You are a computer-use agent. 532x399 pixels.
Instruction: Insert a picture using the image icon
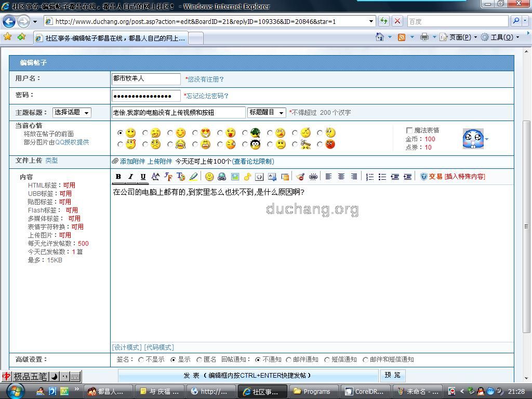[x=235, y=177]
